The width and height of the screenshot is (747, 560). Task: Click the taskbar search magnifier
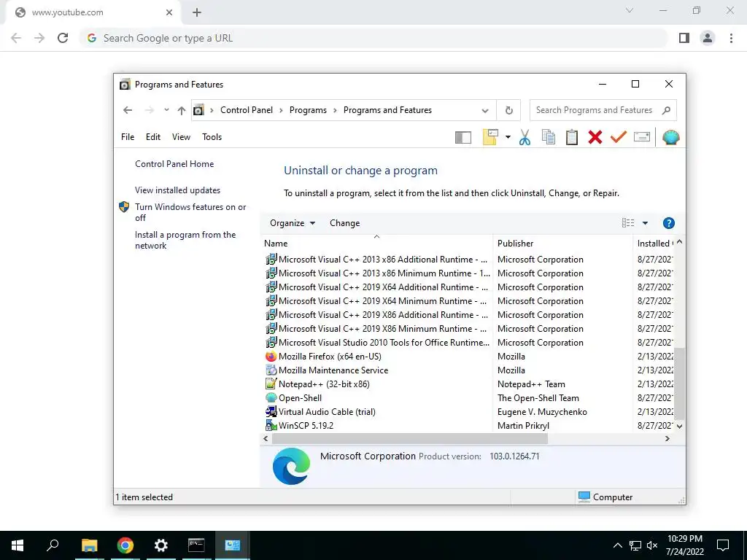[x=53, y=545]
